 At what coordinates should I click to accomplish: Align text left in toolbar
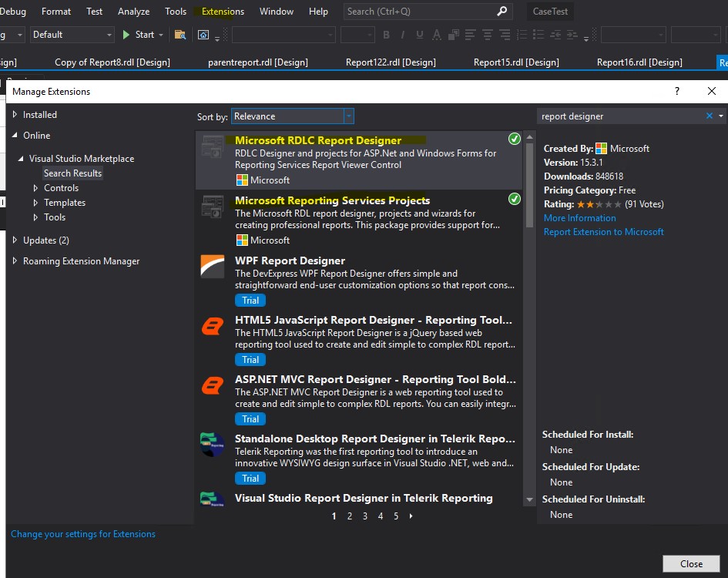click(x=471, y=35)
